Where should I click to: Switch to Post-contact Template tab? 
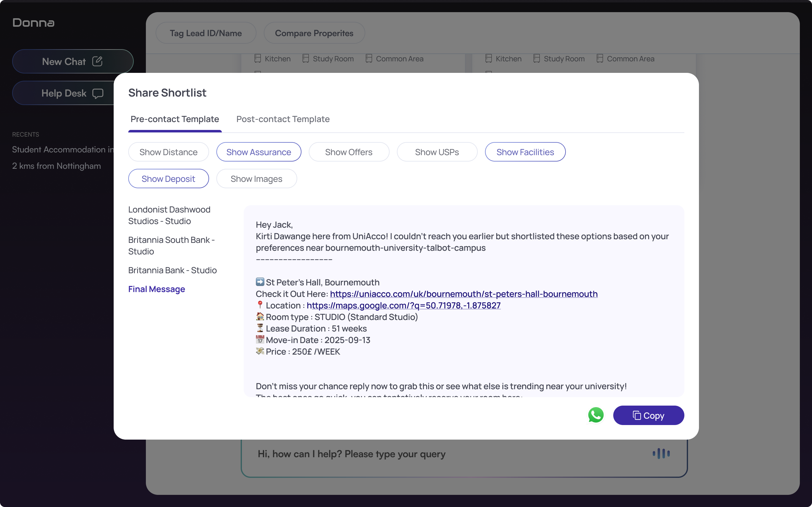(283, 119)
